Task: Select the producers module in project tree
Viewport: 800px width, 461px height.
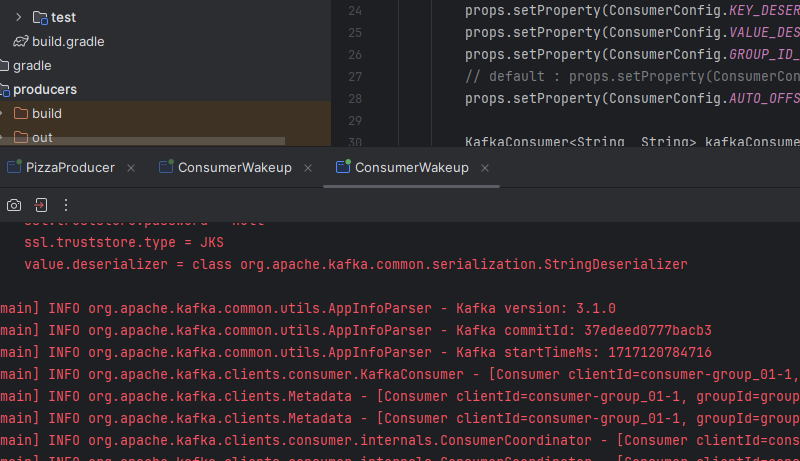Action: 45,89
